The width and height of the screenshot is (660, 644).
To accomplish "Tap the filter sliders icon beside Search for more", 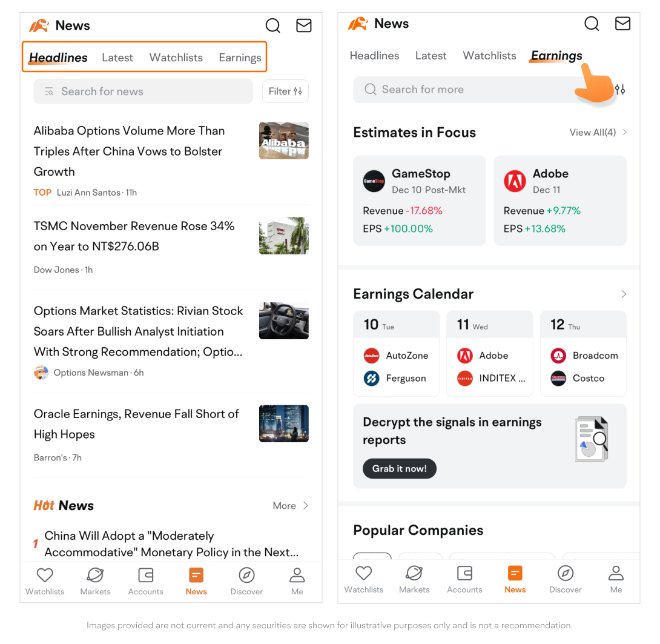I will point(620,90).
